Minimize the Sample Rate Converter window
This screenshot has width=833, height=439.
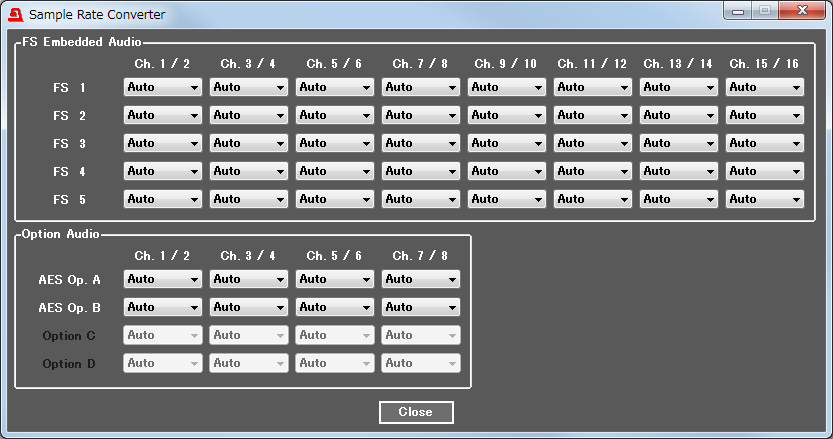(739, 11)
